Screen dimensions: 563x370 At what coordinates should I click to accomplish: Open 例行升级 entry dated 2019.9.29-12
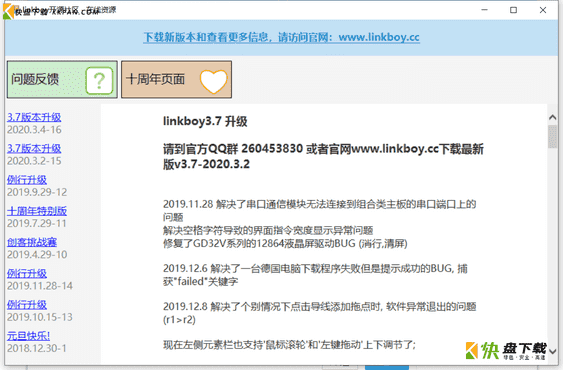click(27, 180)
